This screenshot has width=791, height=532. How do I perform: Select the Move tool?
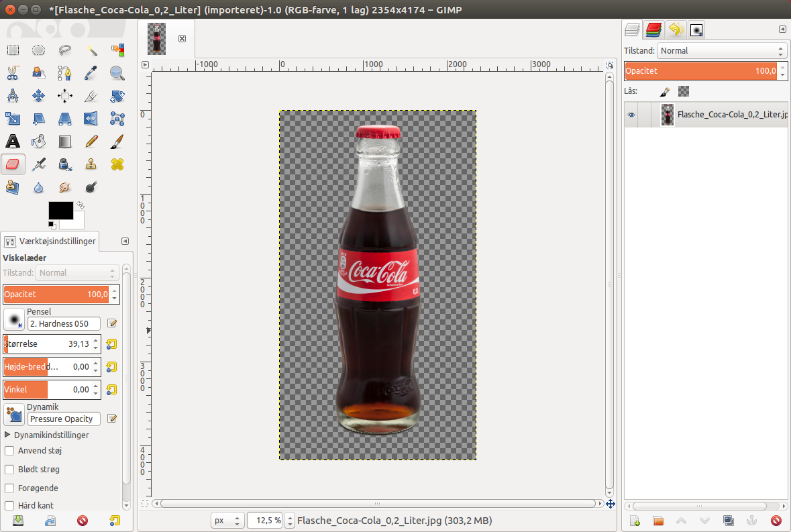(x=38, y=96)
